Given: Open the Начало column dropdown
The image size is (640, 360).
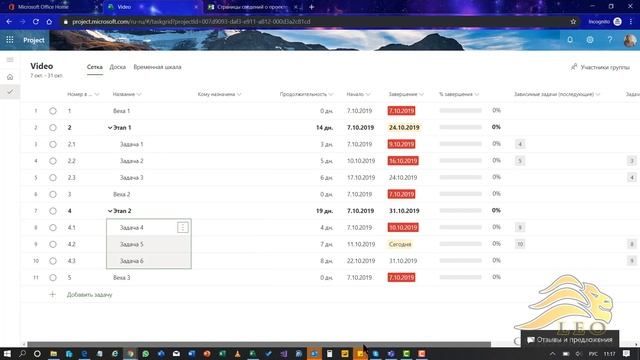Looking at the screenshot, I should click(368, 94).
